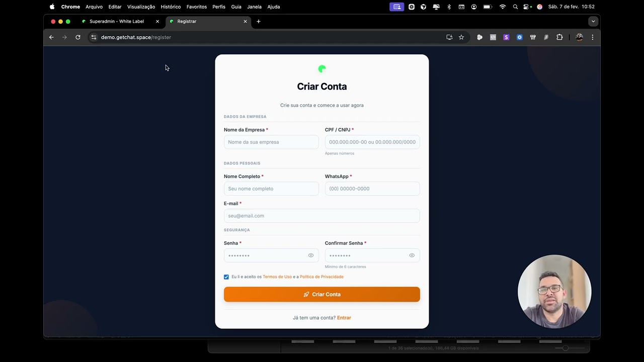Open the Editar menu
The width and height of the screenshot is (644, 362).
[x=115, y=7]
